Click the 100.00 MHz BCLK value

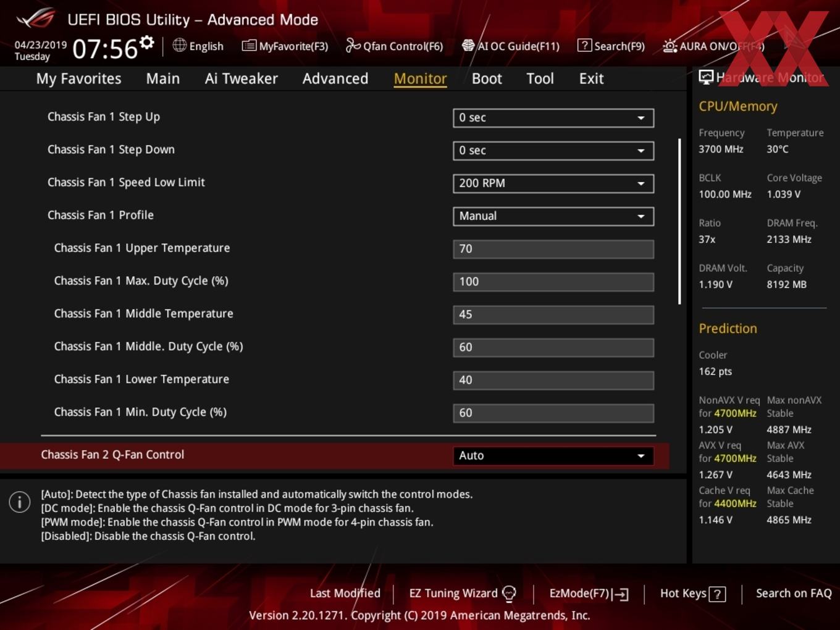725,194
